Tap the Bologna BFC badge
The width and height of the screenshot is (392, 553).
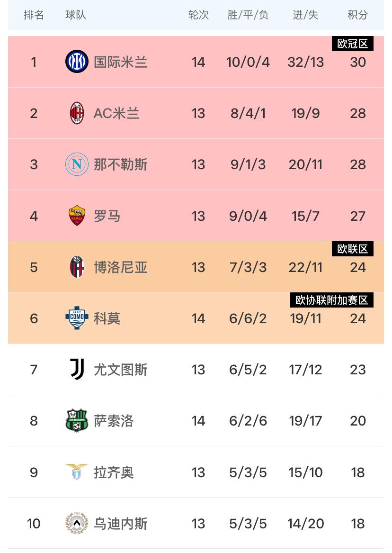click(x=77, y=267)
